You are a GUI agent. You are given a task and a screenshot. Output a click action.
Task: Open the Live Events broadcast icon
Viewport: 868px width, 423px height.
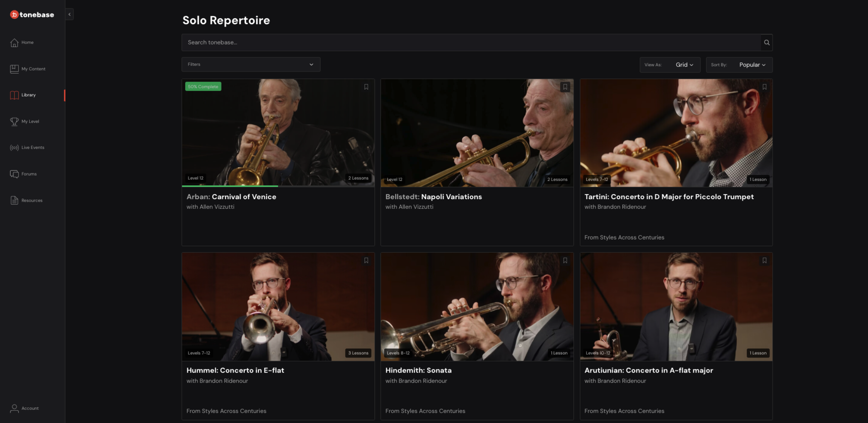click(x=14, y=148)
